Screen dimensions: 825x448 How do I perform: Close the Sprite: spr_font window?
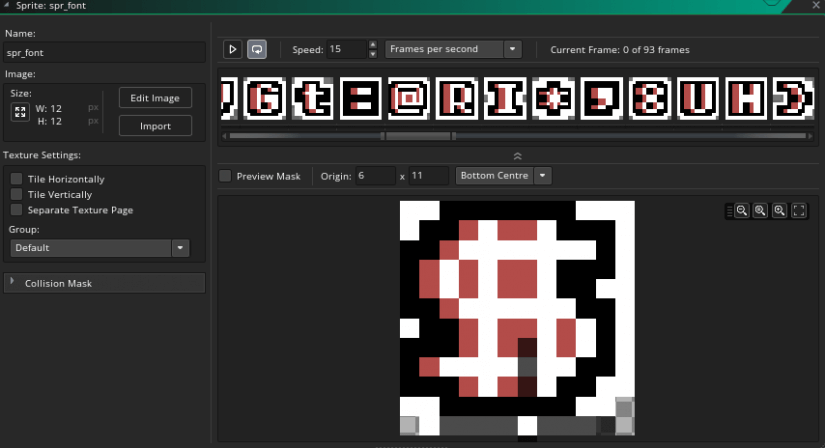pos(816,5)
